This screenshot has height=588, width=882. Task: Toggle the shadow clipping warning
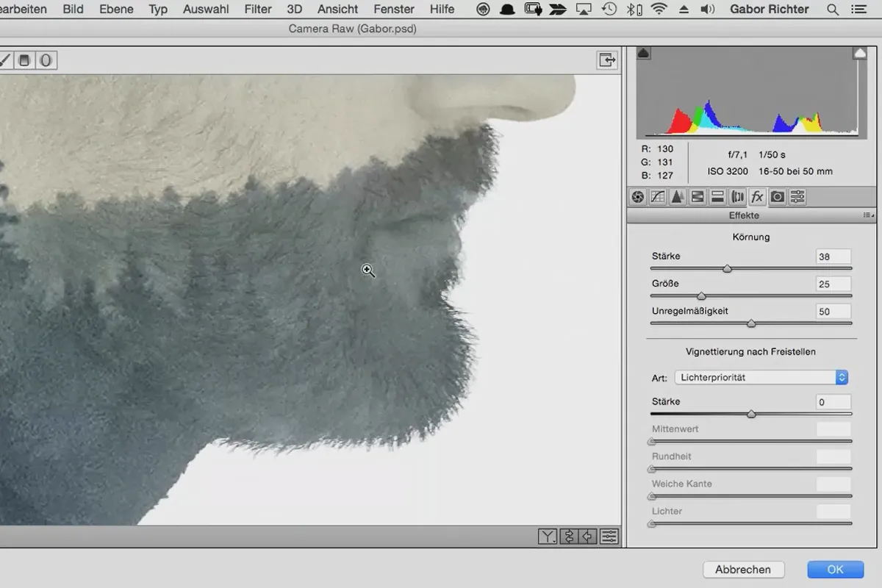point(643,53)
